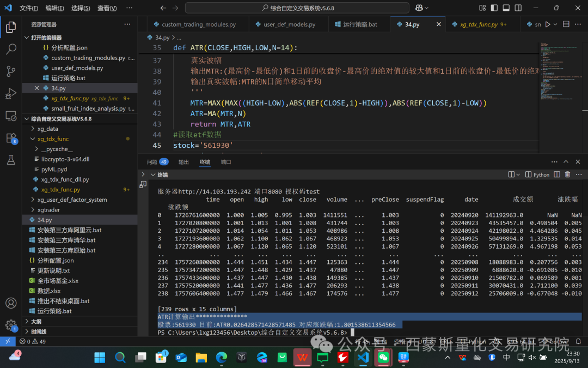Split the editor to the right

coord(566,25)
